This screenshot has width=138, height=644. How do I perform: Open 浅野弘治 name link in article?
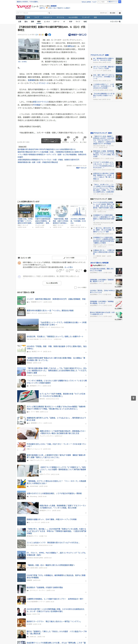[71, 46]
